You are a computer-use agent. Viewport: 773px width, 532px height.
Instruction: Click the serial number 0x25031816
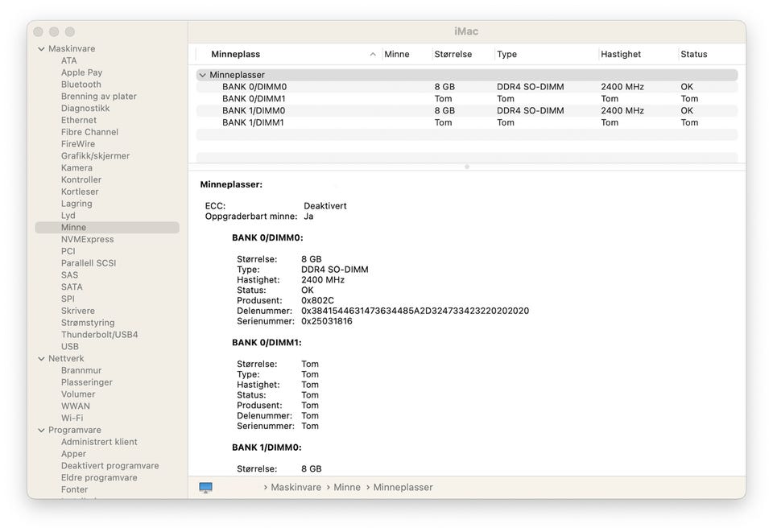click(x=327, y=321)
